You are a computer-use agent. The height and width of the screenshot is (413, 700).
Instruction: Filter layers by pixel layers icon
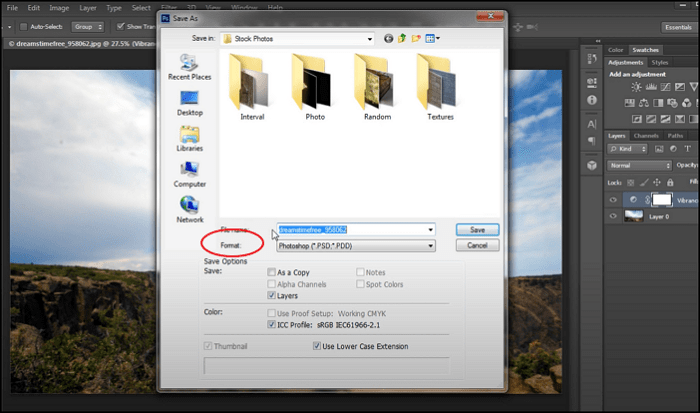pyautogui.click(x=659, y=149)
